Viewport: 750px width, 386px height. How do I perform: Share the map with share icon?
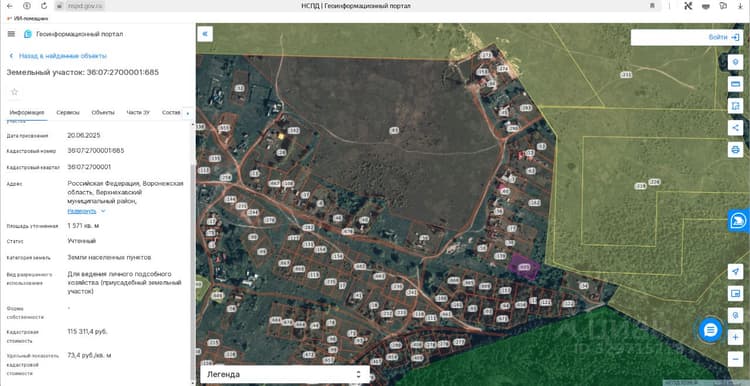(735, 128)
